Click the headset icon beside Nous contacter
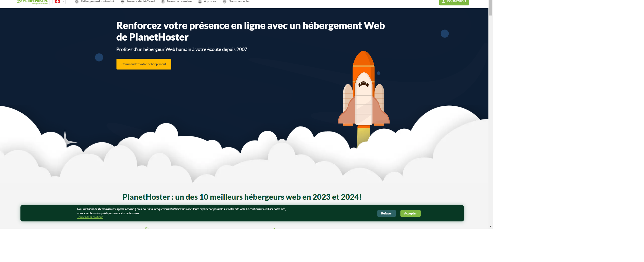 [x=225, y=2]
